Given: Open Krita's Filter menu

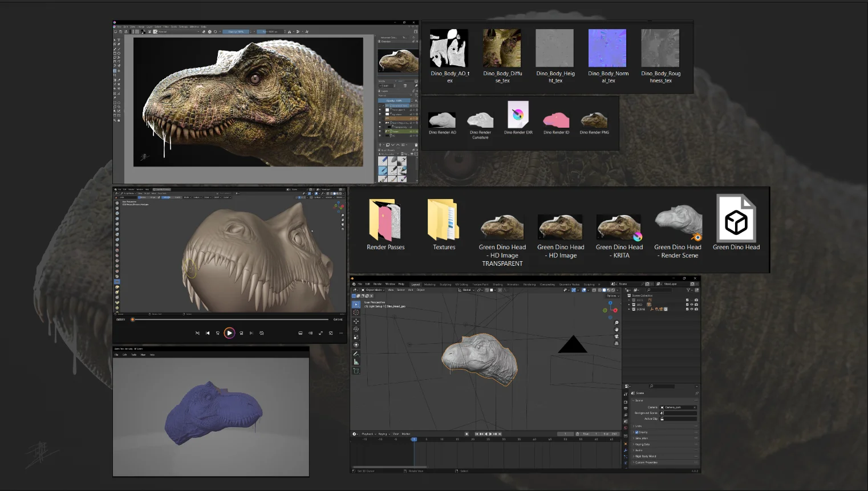Looking at the screenshot, I should [x=166, y=26].
